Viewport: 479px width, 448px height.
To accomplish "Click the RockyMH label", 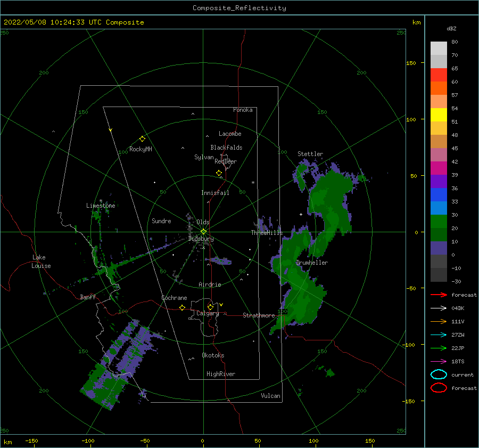I will pyautogui.click(x=141, y=149).
